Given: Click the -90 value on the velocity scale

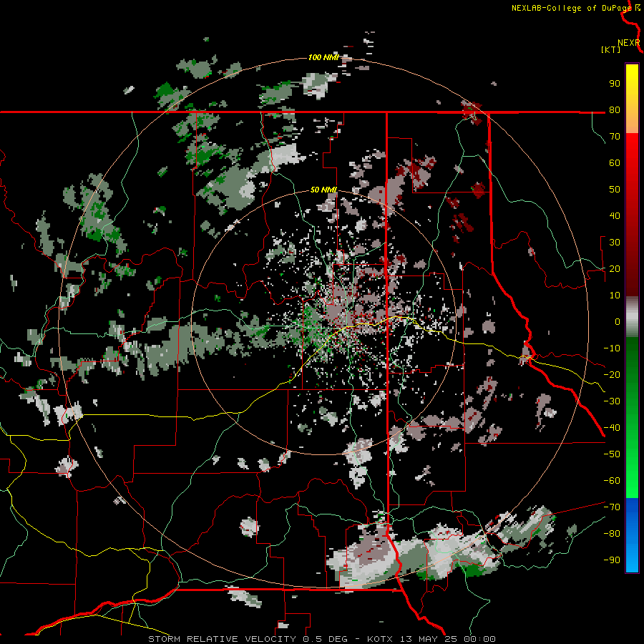Looking at the screenshot, I should click(612, 560).
